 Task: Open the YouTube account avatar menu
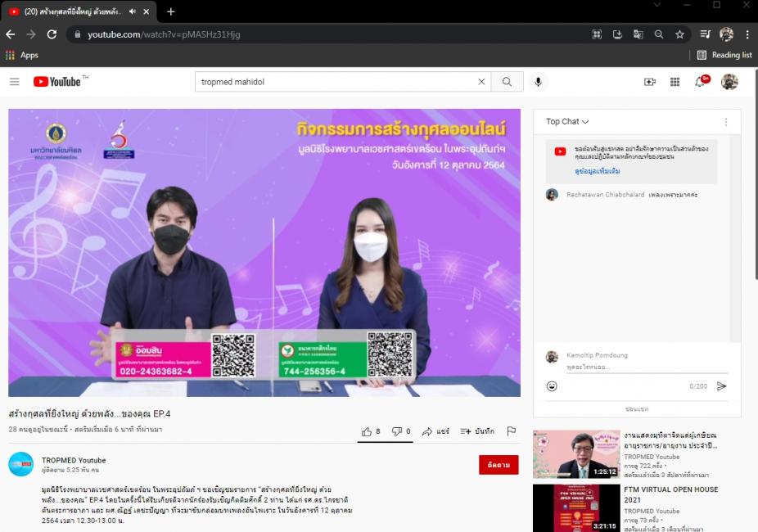click(729, 82)
